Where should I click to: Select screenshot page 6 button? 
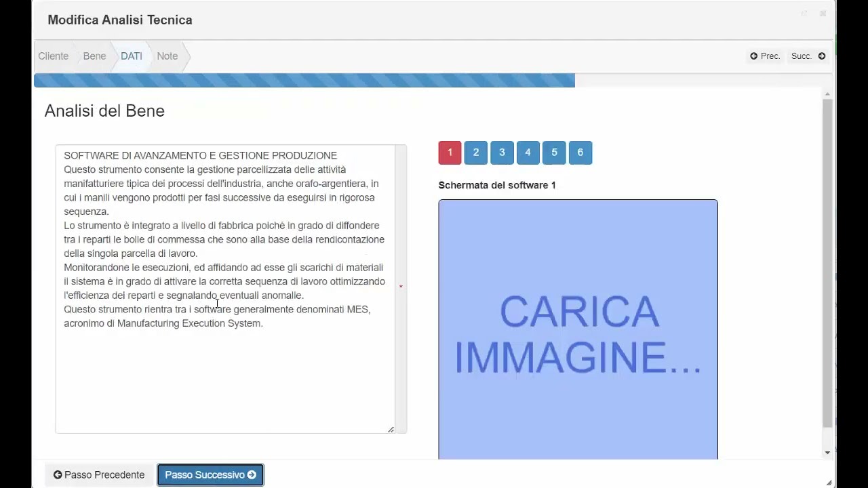[580, 152]
